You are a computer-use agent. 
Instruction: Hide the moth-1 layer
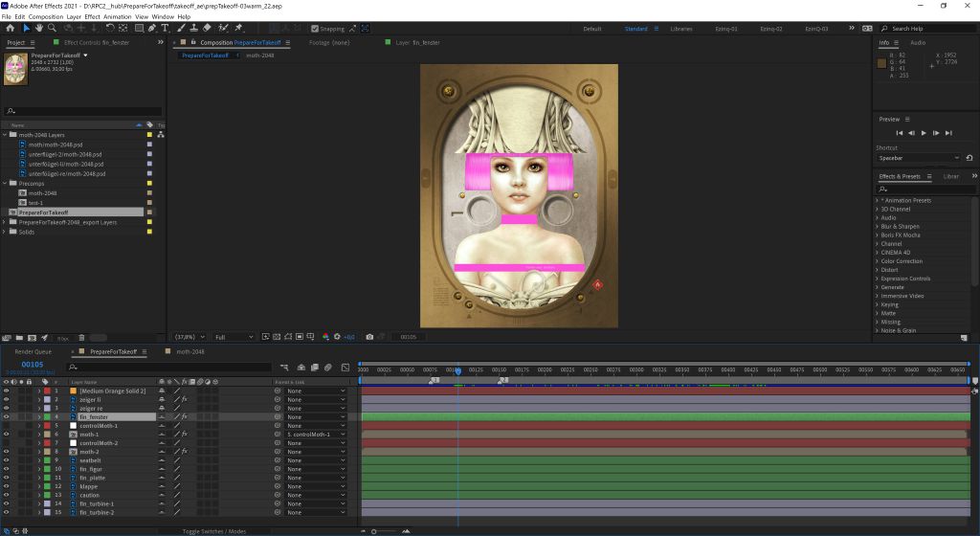[7, 435]
